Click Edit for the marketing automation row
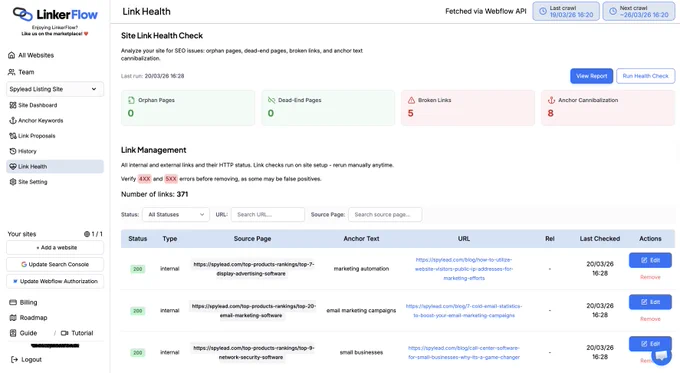680x373 pixels. coord(650,260)
